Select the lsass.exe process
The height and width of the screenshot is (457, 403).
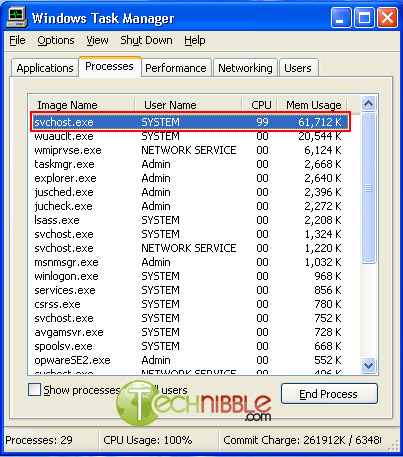pyautogui.click(x=190, y=220)
